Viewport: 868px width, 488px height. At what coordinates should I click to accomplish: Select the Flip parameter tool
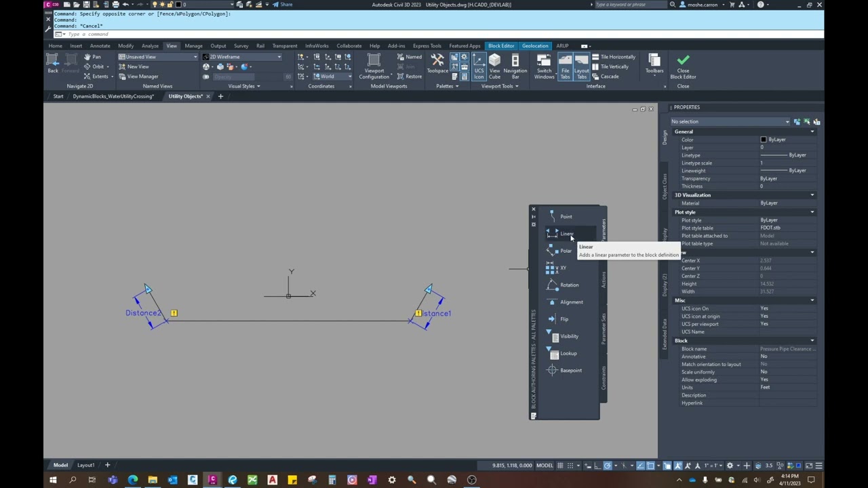pos(558,319)
